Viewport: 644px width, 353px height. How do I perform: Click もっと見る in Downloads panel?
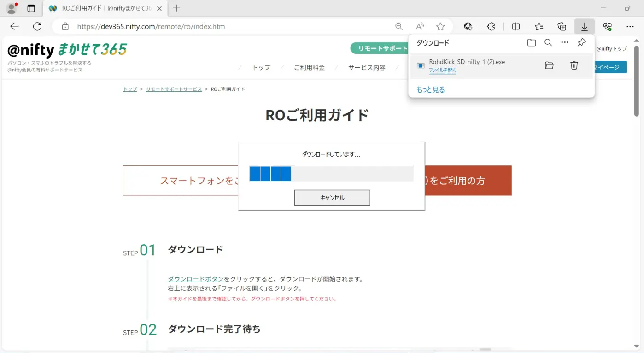point(431,89)
